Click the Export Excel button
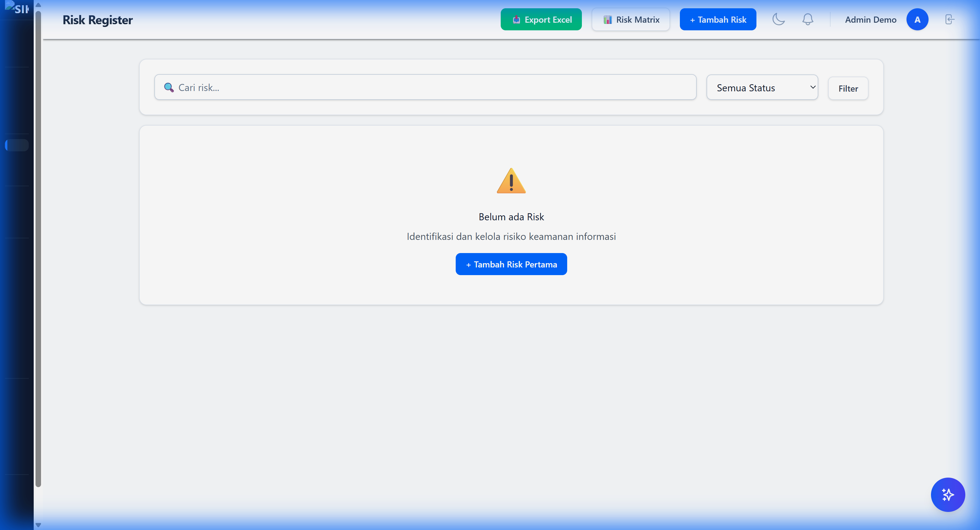The image size is (980, 530). click(541, 19)
